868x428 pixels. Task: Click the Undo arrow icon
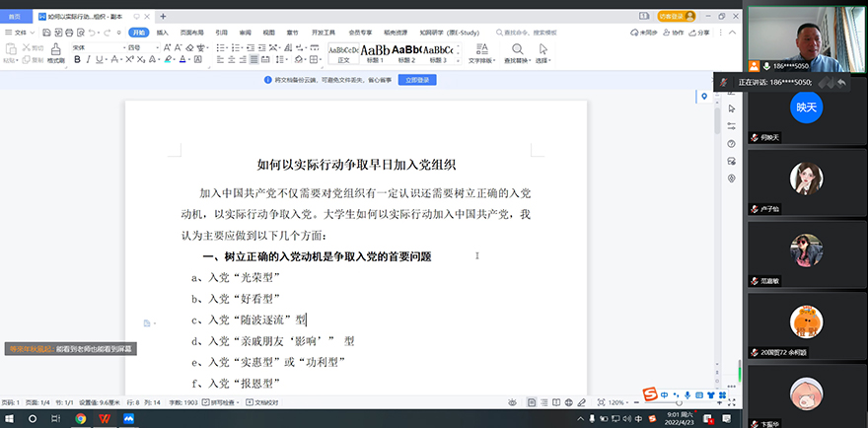pos(92,33)
